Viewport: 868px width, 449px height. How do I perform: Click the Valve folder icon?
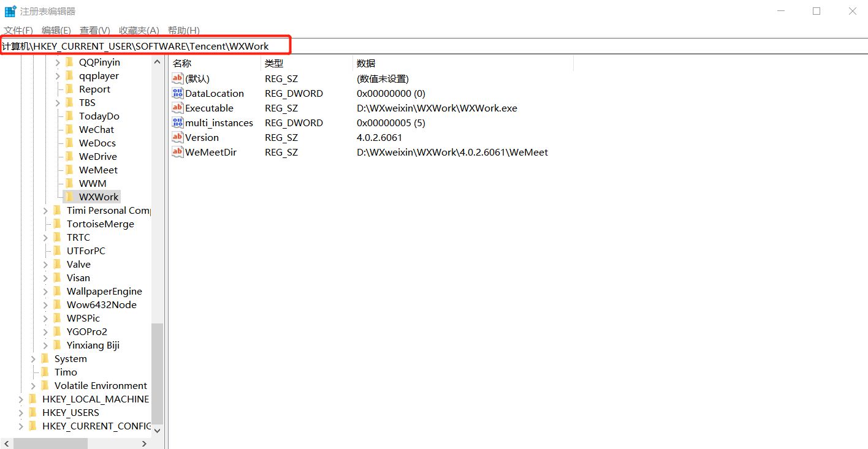pyautogui.click(x=57, y=264)
